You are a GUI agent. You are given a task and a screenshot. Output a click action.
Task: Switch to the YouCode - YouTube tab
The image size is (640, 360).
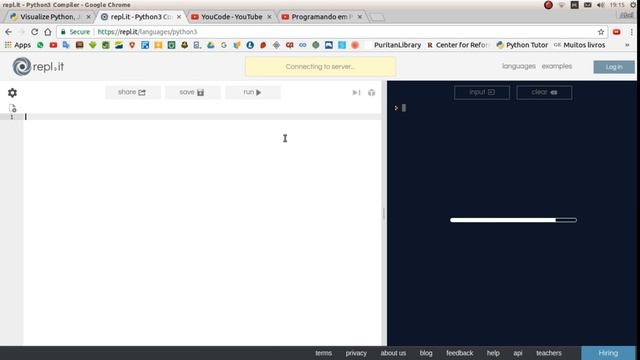tap(231, 17)
